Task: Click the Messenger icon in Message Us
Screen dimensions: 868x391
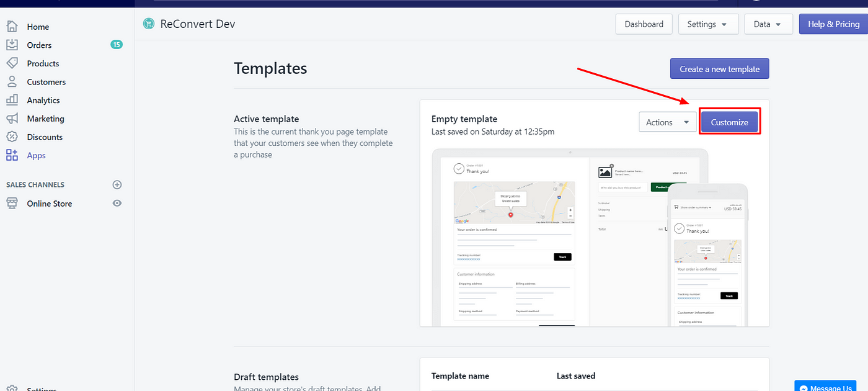Action: 804,388
